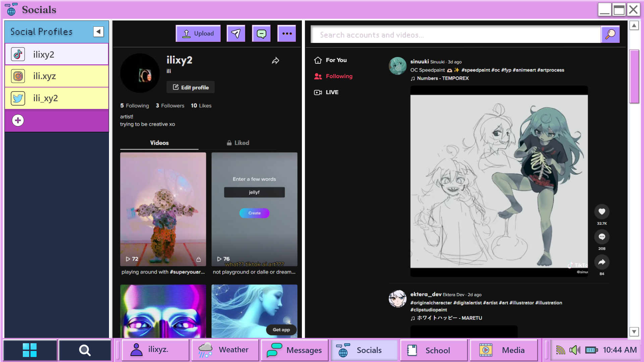Click the scroll up arrow
The image size is (644, 362).
tap(634, 25)
